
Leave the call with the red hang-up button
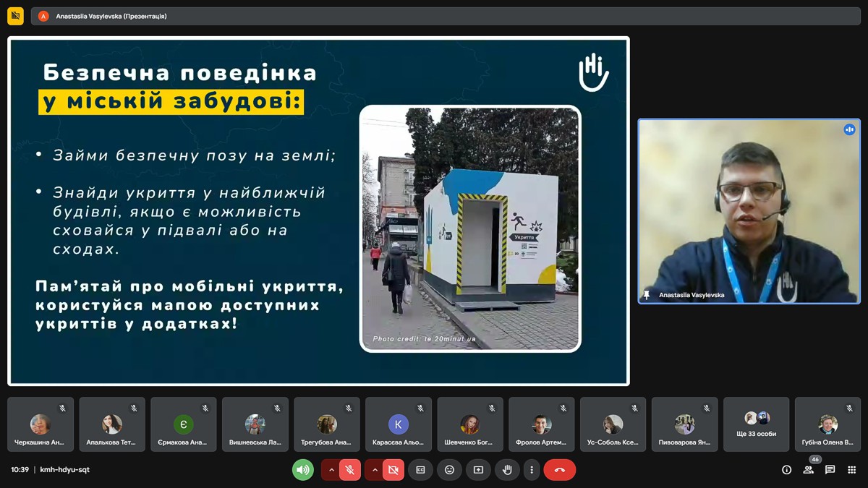(x=559, y=470)
